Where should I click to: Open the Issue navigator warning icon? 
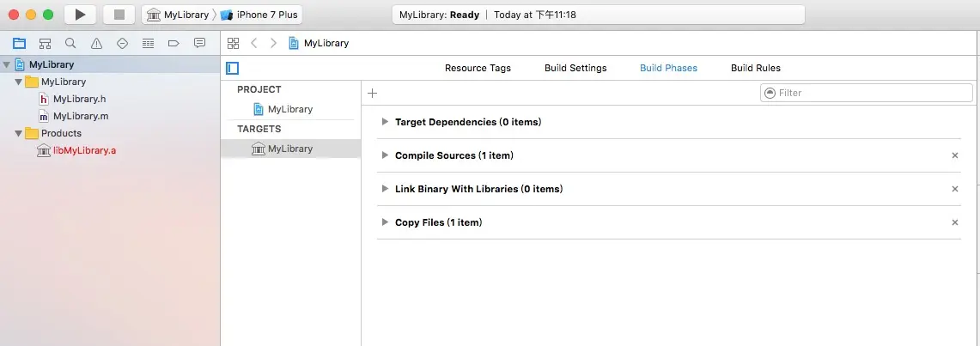96,43
